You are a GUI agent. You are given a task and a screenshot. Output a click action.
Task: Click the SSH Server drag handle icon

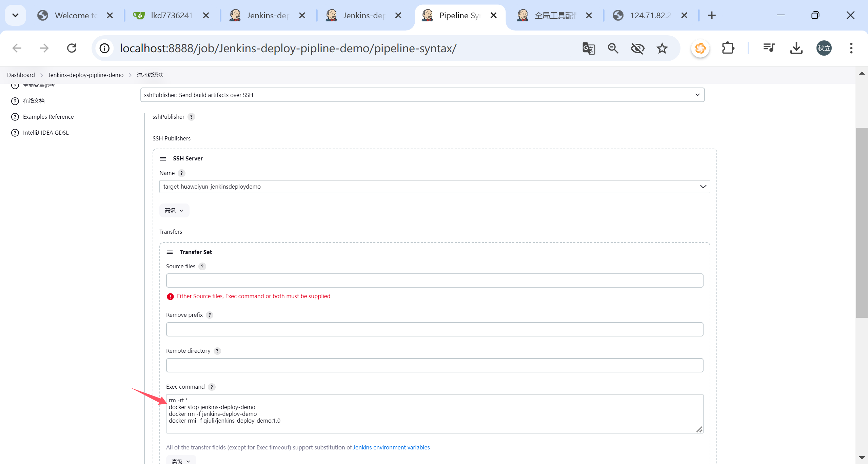(x=163, y=159)
